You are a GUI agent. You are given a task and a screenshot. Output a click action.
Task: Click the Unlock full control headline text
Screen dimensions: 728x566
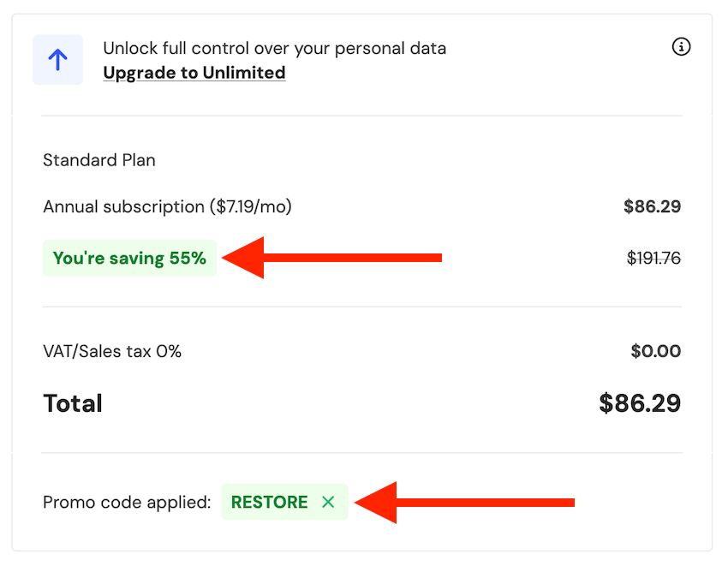pos(274,48)
